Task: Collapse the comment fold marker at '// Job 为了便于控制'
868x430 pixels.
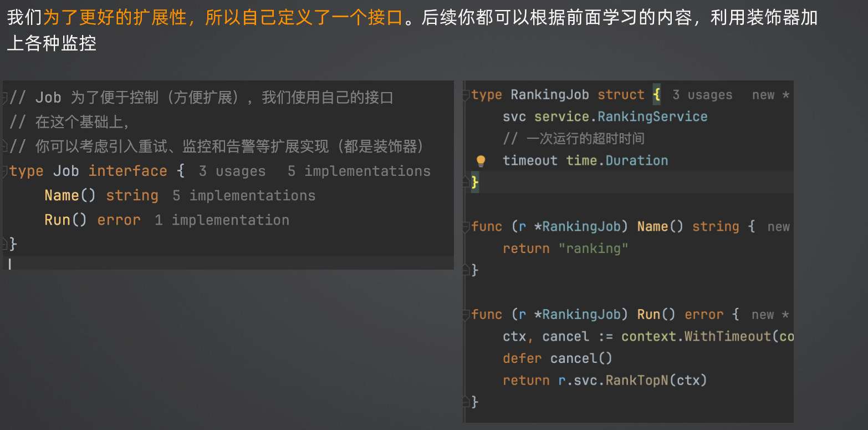Action: click(x=5, y=98)
